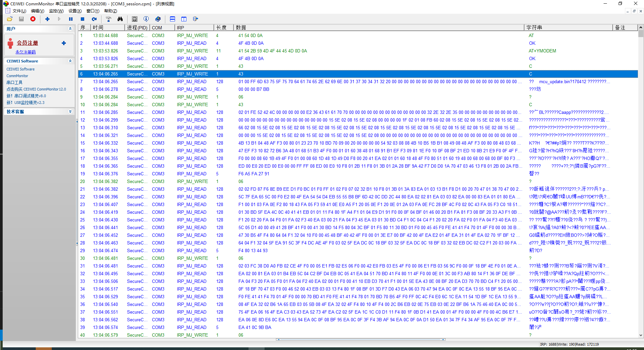This screenshot has width=644, height=350.
Task: Open the blue help book icon
Action: click(x=158, y=19)
